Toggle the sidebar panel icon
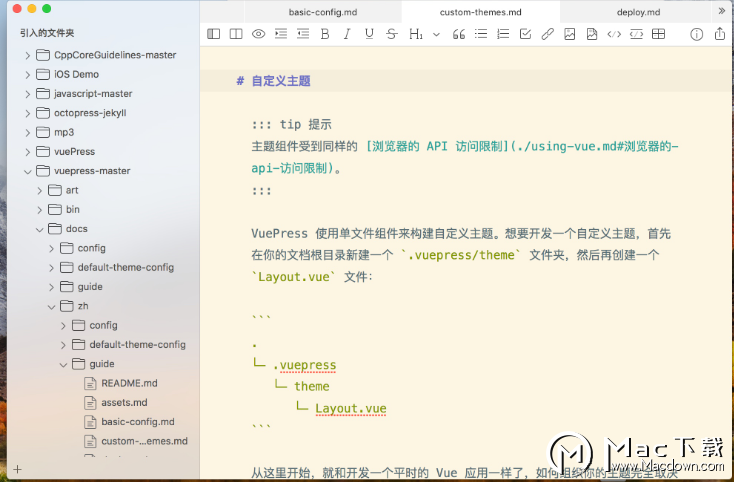The width and height of the screenshot is (734, 482). point(213,34)
